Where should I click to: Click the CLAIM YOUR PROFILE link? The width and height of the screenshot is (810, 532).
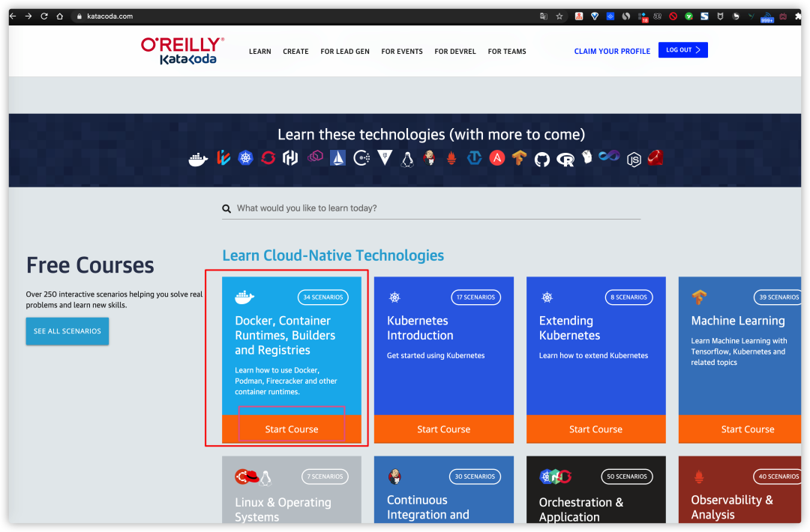point(612,52)
